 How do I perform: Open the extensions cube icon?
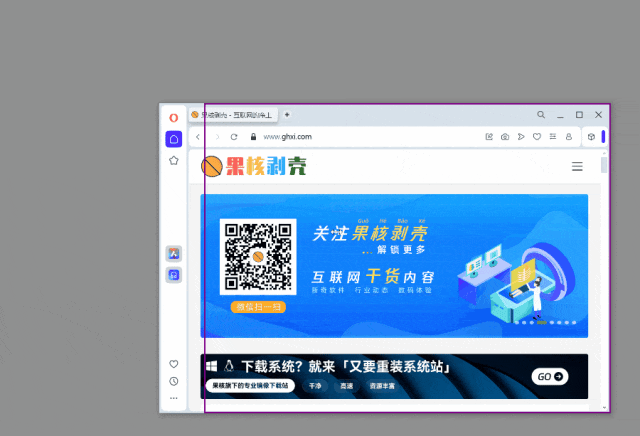point(591,137)
